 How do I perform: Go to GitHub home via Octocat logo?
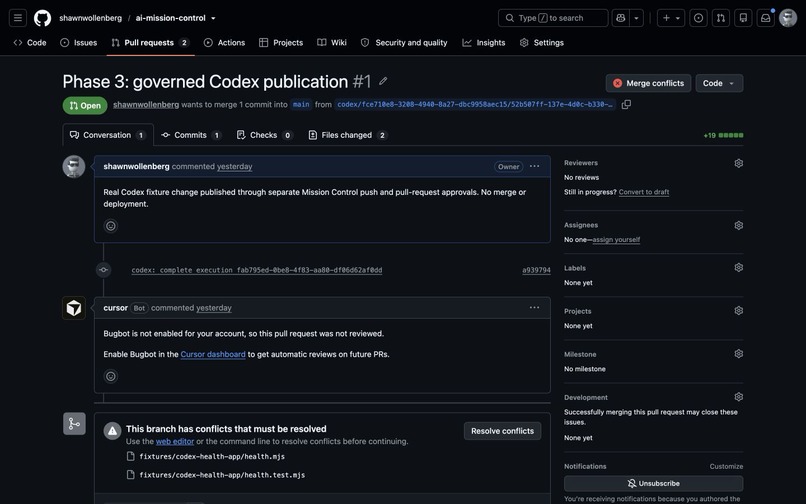42,18
